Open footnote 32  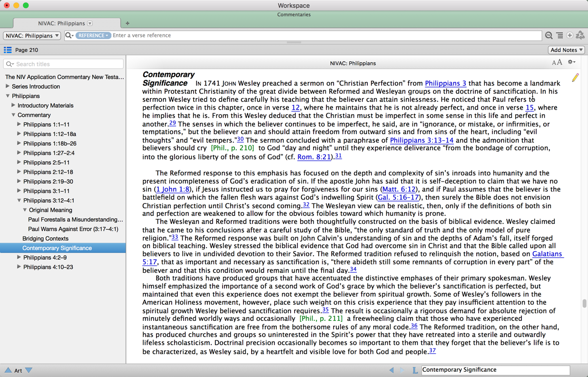coord(306,205)
